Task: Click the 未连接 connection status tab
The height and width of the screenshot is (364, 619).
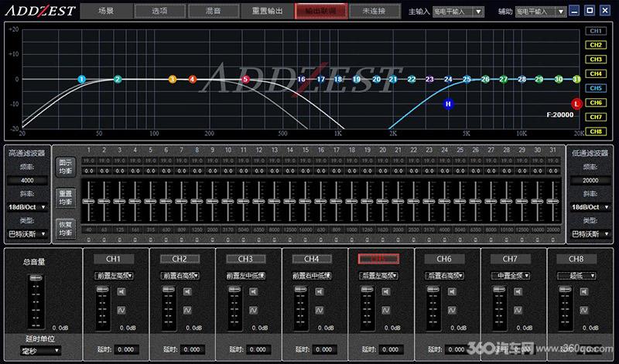Action: coord(374,11)
